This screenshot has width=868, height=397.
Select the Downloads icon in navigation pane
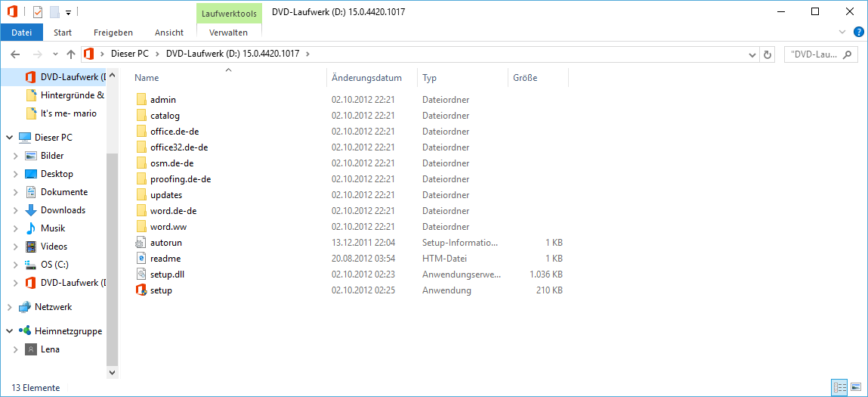point(31,210)
